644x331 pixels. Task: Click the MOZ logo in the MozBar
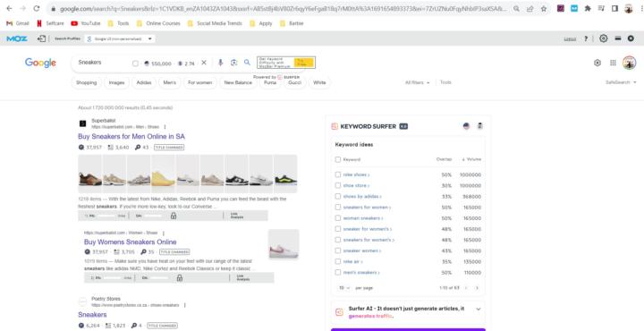pos(17,38)
